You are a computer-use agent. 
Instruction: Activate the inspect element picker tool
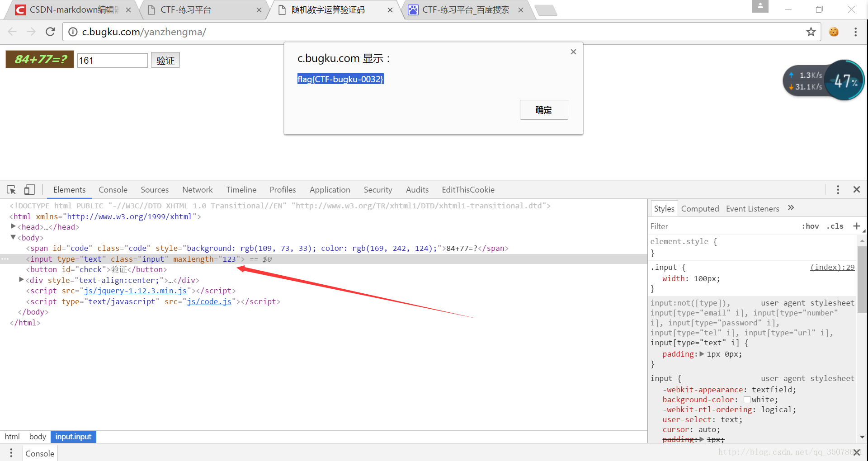click(11, 190)
